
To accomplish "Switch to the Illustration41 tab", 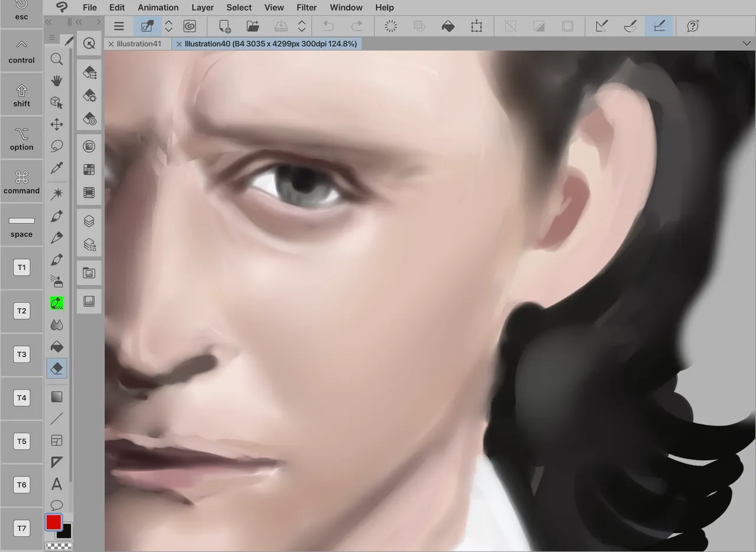I will click(x=139, y=44).
